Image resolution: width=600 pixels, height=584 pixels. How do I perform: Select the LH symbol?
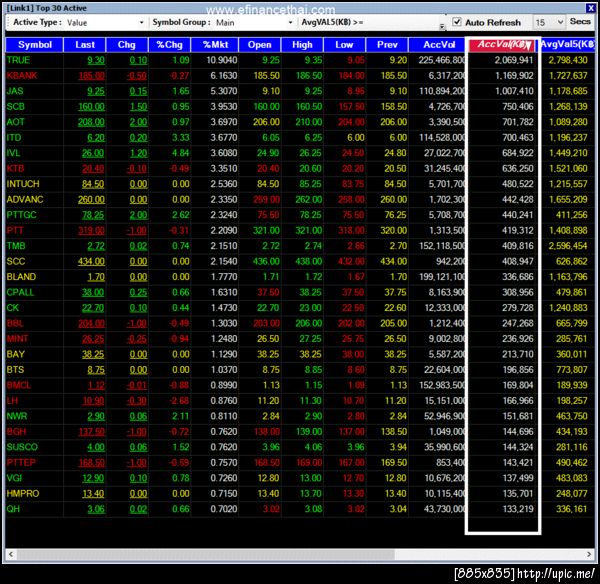click(x=12, y=401)
